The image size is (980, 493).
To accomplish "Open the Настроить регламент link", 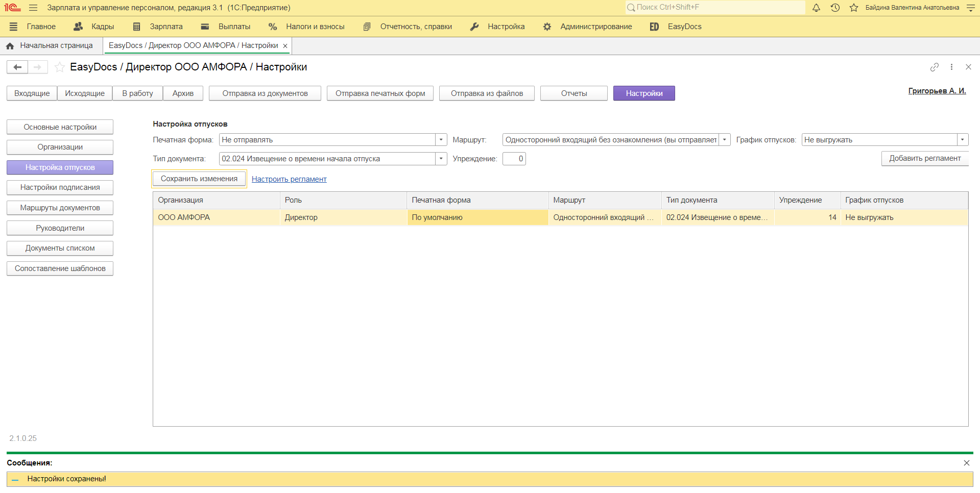I will tap(289, 179).
